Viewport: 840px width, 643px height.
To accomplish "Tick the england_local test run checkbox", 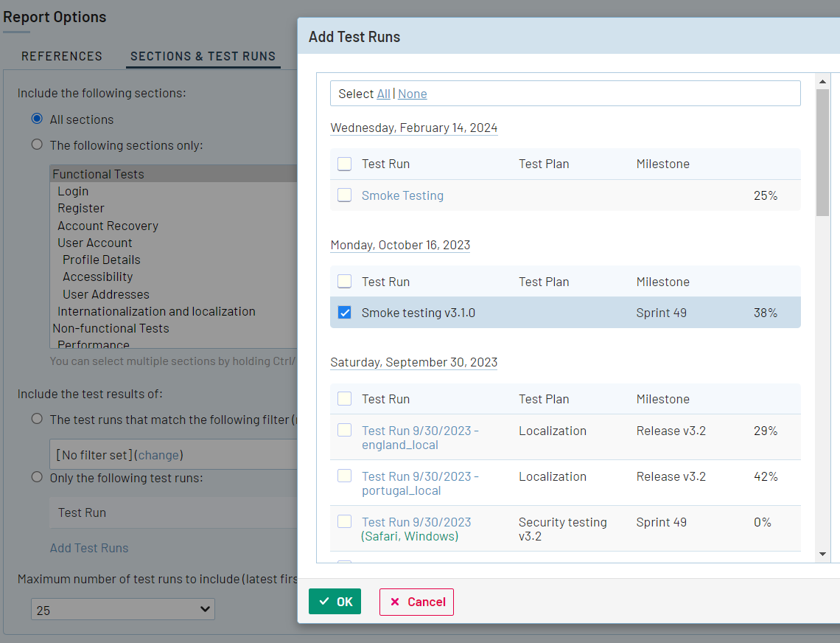I will (344, 430).
